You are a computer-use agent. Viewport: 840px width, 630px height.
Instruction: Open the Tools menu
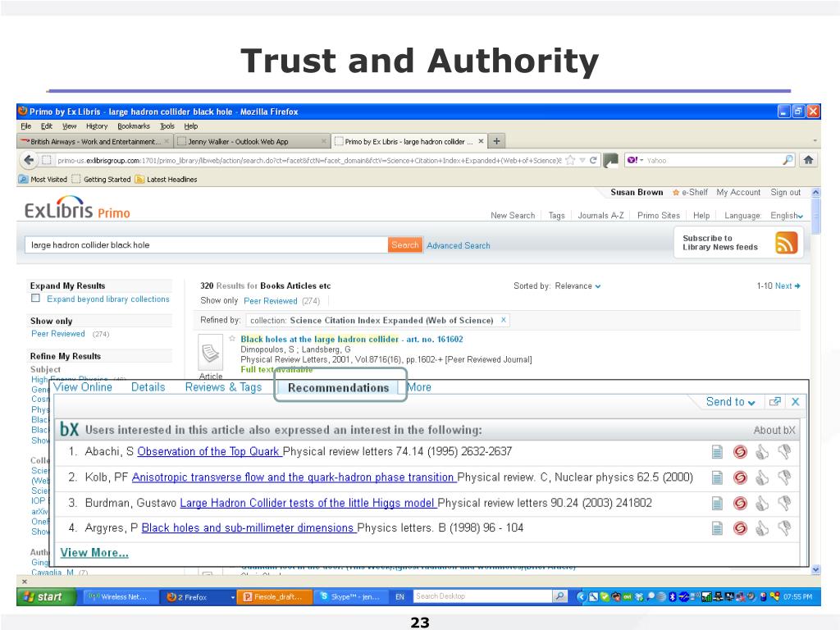click(167, 126)
